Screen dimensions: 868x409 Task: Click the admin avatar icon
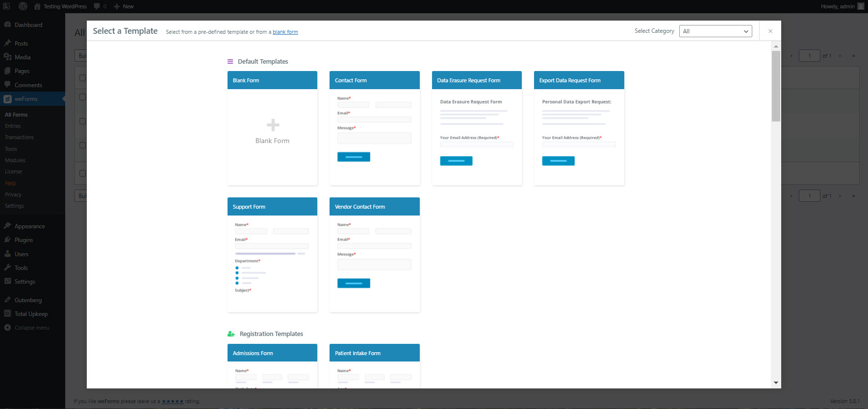pos(861,6)
